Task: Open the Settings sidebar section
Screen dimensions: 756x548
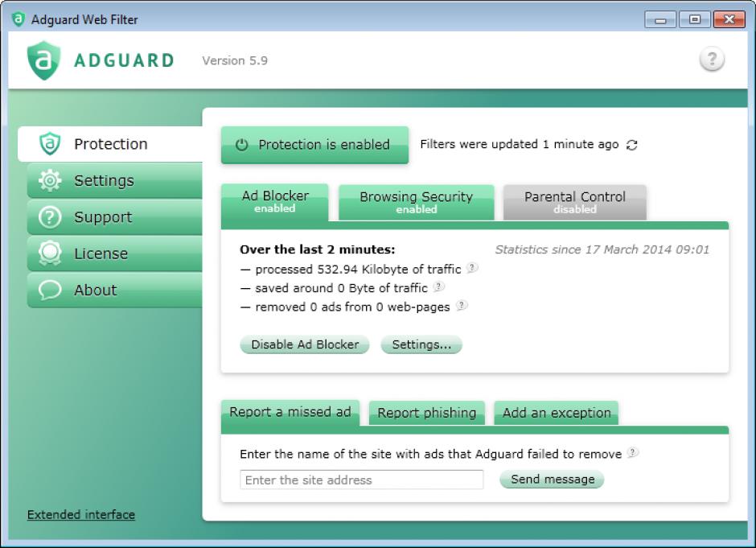Action: (x=115, y=180)
